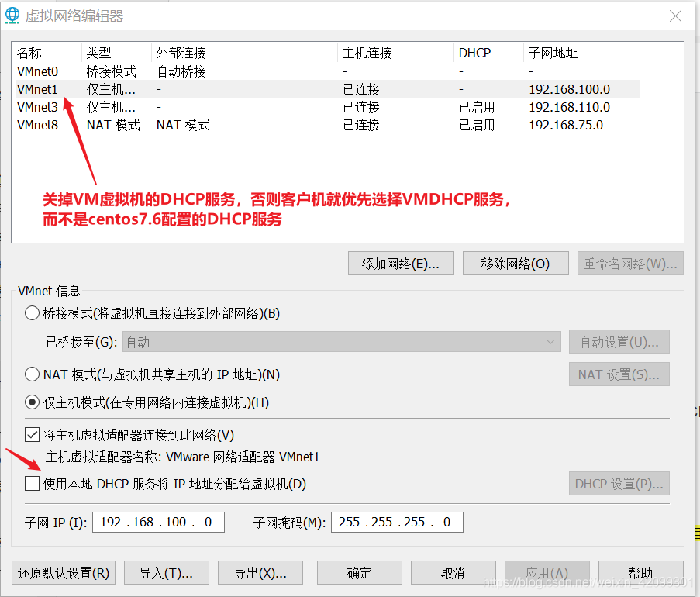700x597 pixels.
Task: Click the 名称 column header
Action: (48, 53)
